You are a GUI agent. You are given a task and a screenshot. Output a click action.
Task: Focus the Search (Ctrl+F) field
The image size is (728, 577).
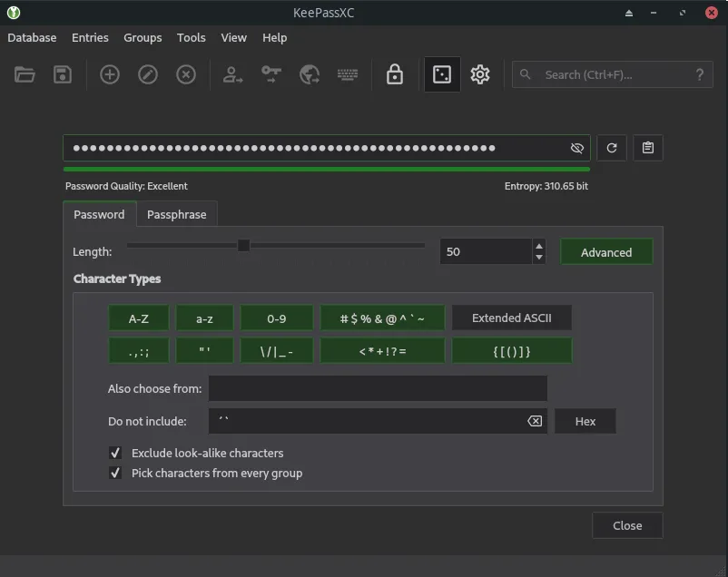click(x=613, y=74)
